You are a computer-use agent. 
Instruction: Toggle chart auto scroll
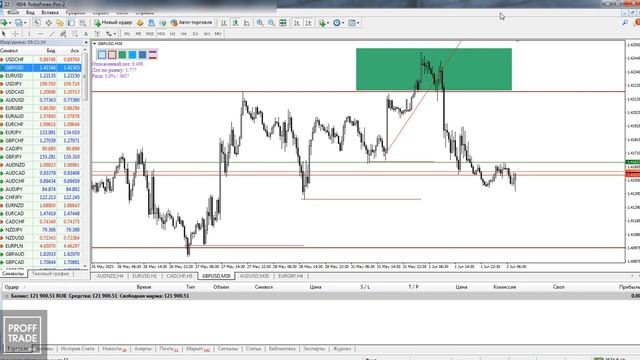click(x=297, y=23)
